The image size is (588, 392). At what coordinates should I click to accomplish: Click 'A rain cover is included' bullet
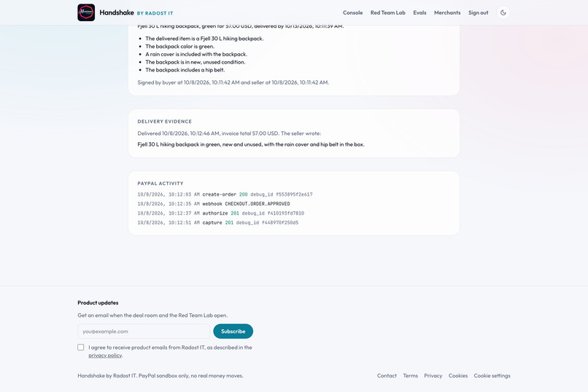(196, 55)
